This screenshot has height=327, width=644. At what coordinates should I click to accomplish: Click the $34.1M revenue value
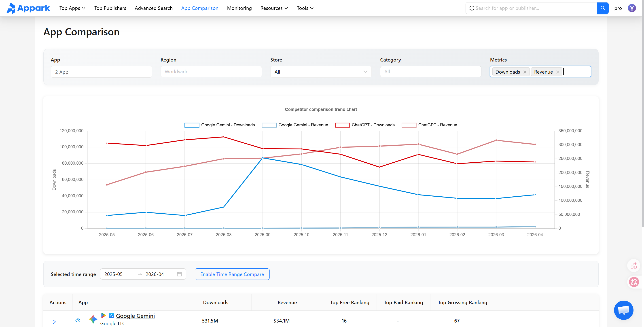(x=282, y=321)
